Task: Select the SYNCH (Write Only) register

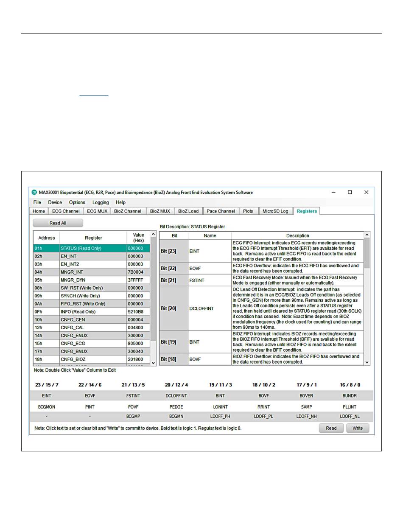Action: point(92,296)
